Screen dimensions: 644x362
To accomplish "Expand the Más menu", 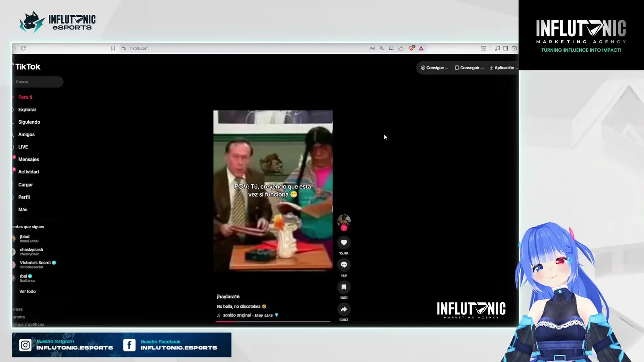I will 23,210.
